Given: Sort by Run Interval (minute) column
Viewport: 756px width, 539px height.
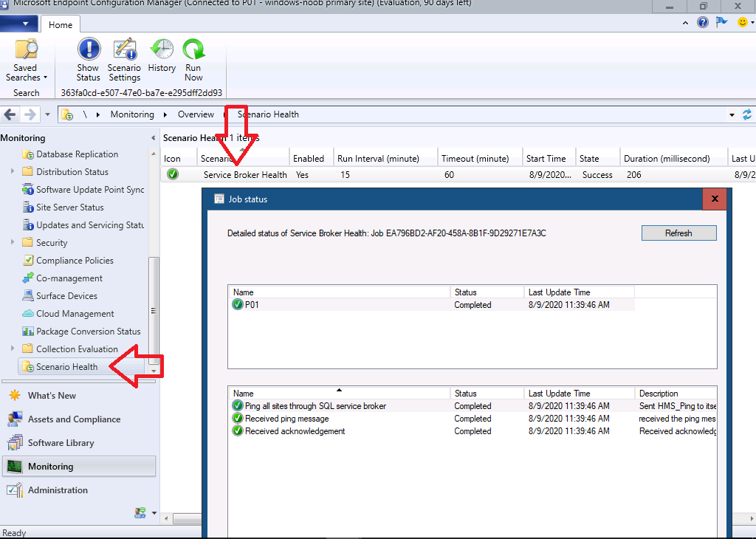Looking at the screenshot, I should [385, 159].
